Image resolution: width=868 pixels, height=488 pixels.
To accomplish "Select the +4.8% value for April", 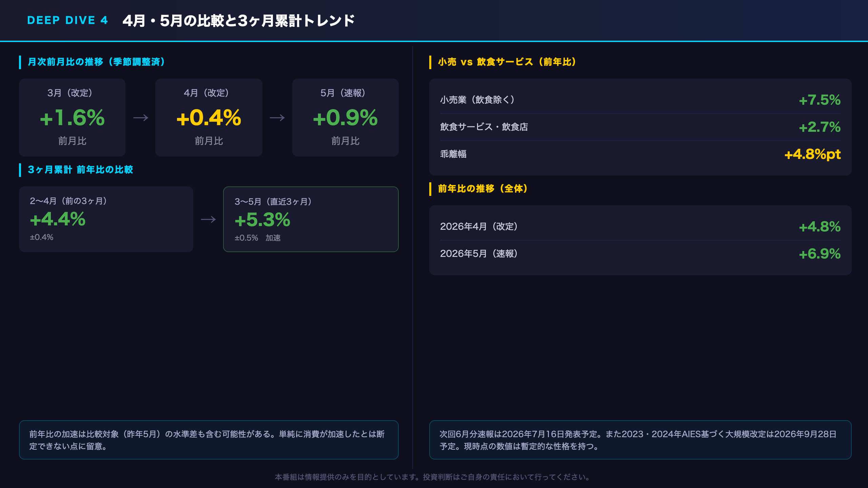I will [820, 227].
